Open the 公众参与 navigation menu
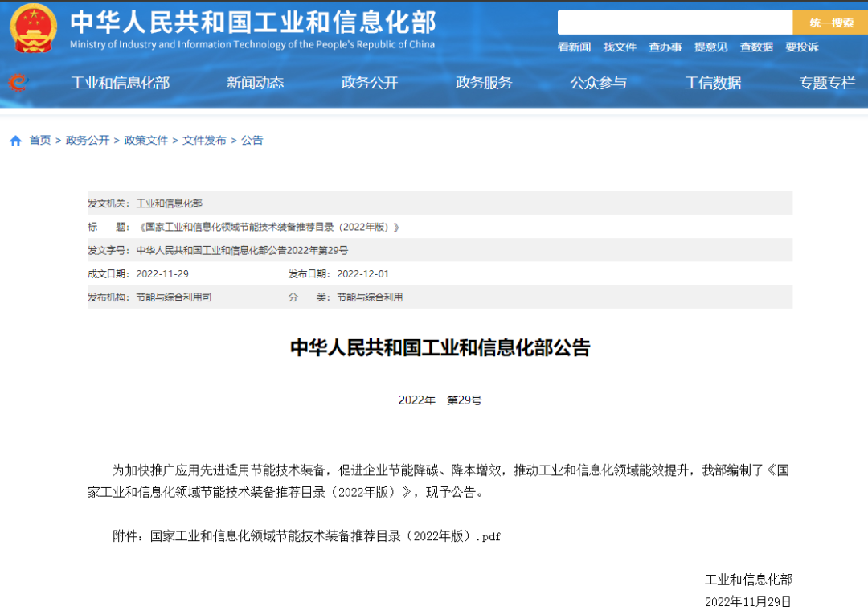 pyautogui.click(x=599, y=83)
